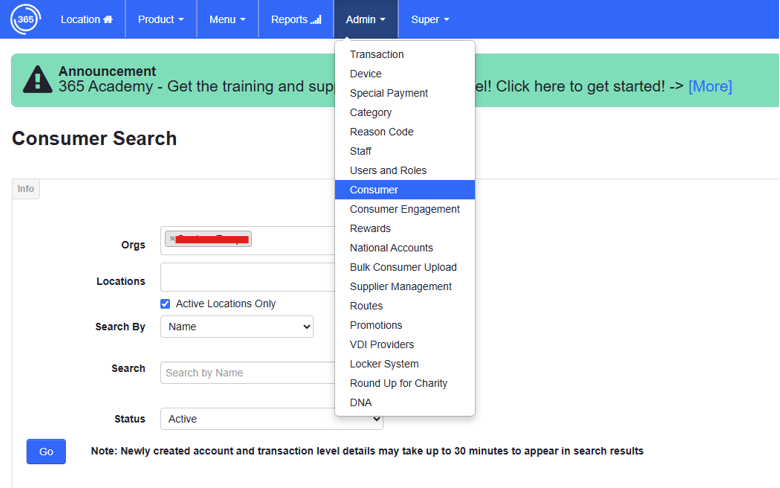Toggle Active Locations Only checkbox

coord(165,303)
